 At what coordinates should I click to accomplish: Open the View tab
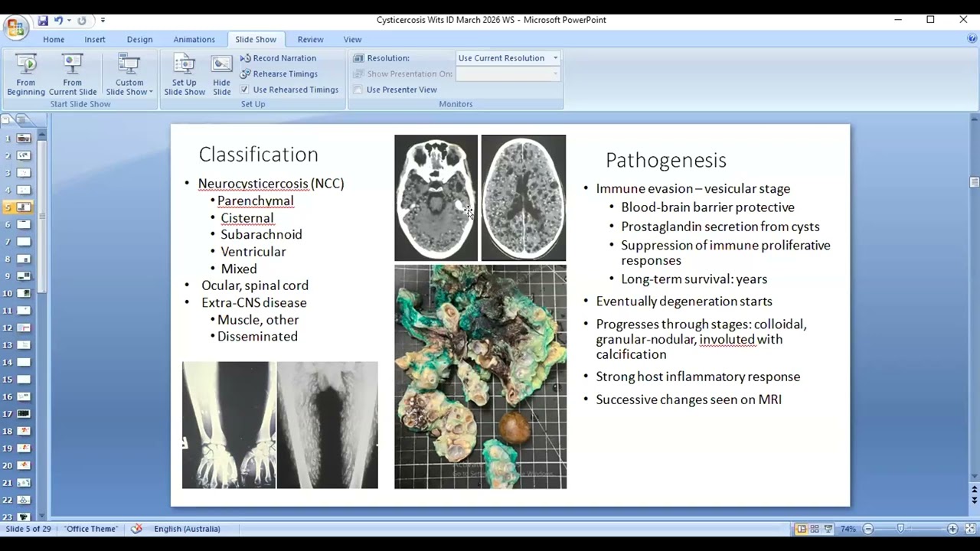click(x=352, y=39)
